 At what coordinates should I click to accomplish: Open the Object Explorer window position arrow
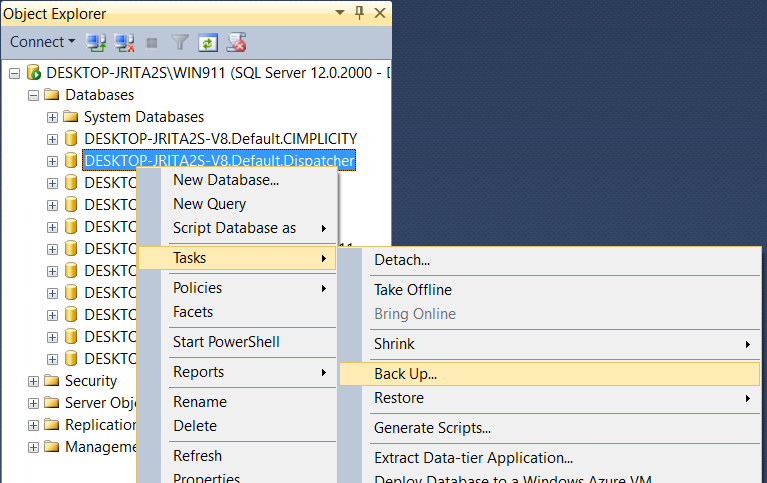pos(340,13)
